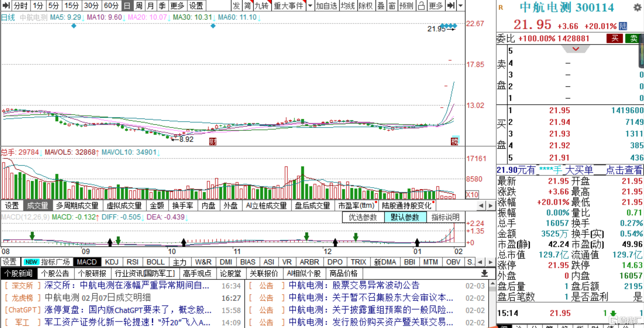
Task: Select the 月 monthly chart period
Action: (x=151, y=5)
